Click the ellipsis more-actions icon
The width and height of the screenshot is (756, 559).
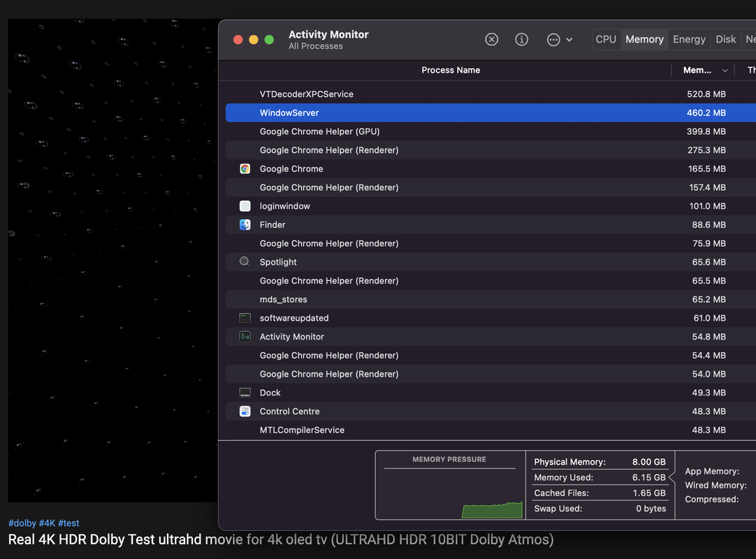click(553, 40)
